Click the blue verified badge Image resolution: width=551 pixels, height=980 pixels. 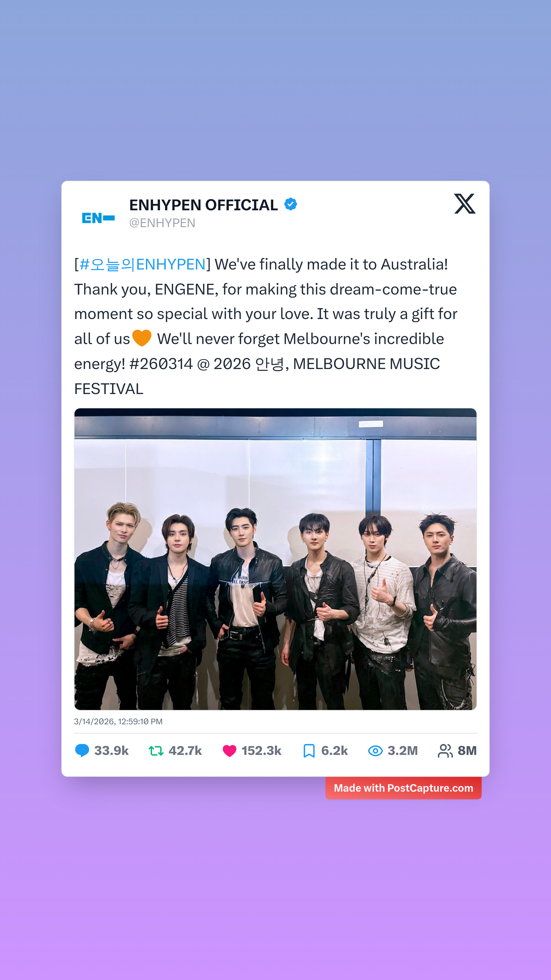(x=291, y=204)
